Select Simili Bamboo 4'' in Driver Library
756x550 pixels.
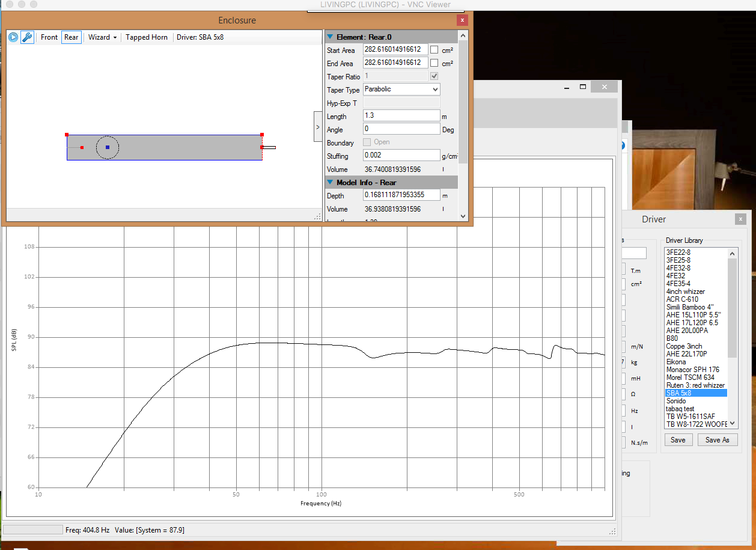690,307
